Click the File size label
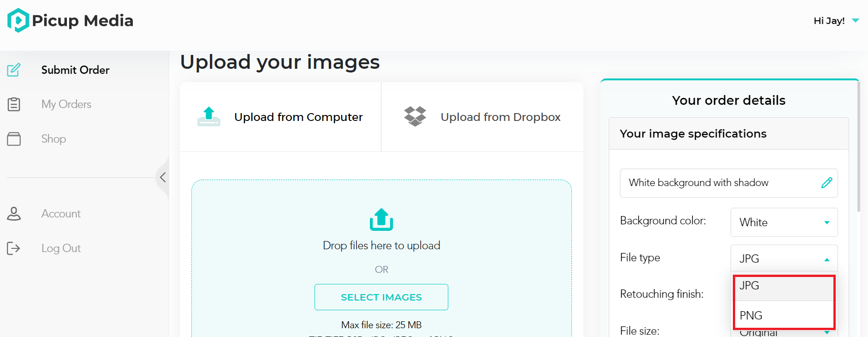Image resolution: width=868 pixels, height=337 pixels. [x=640, y=331]
